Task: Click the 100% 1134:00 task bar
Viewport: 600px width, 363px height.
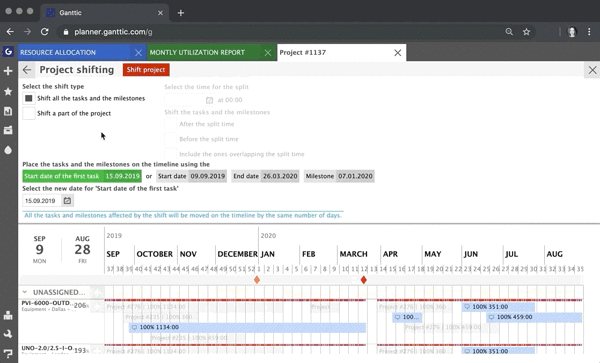Action: pyautogui.click(x=247, y=327)
